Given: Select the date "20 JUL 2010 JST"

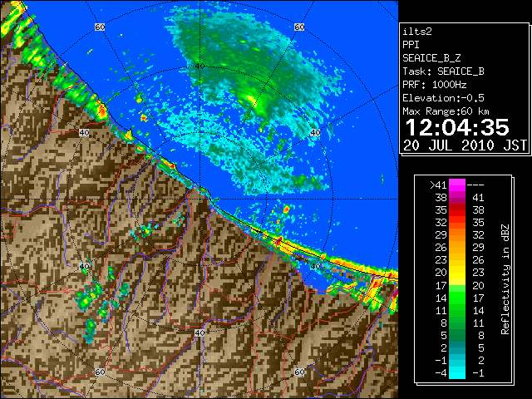Looking at the screenshot, I should coord(465,145).
